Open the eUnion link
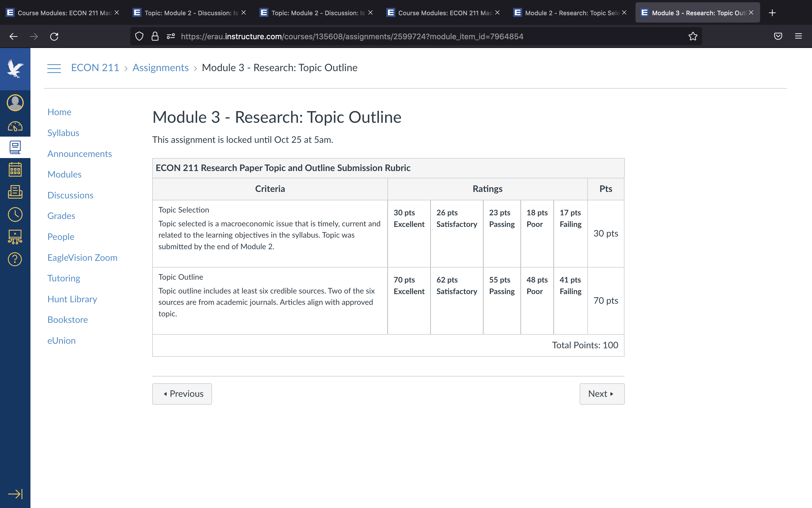The width and height of the screenshot is (812, 508). (61, 340)
